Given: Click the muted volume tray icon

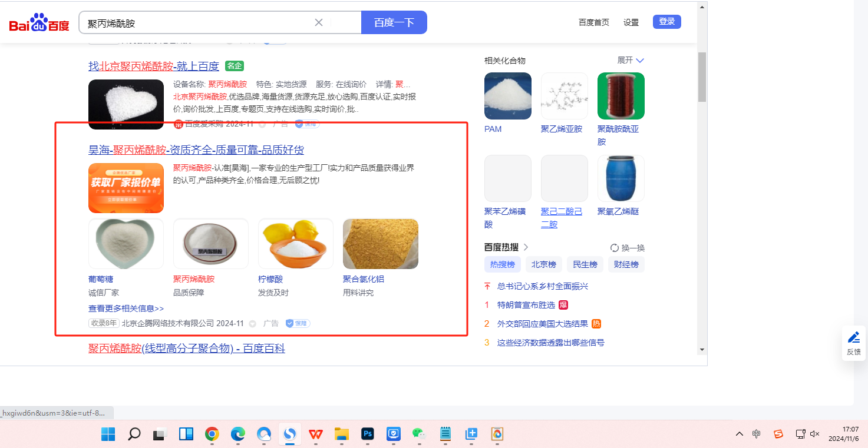Looking at the screenshot, I should (815, 434).
